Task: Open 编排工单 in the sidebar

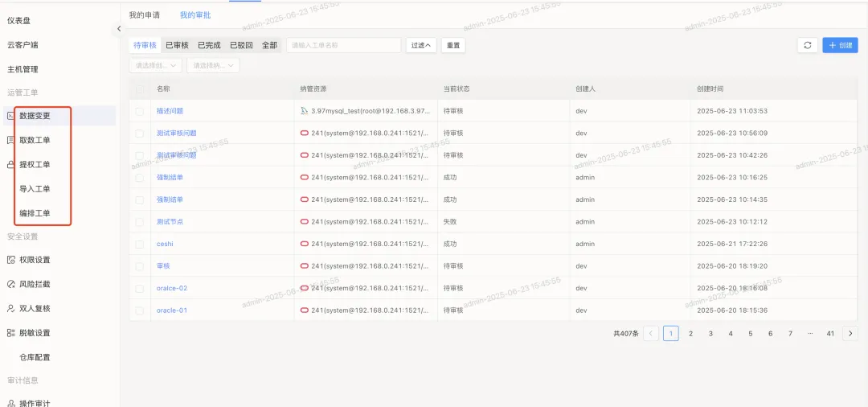Action: 35,213
